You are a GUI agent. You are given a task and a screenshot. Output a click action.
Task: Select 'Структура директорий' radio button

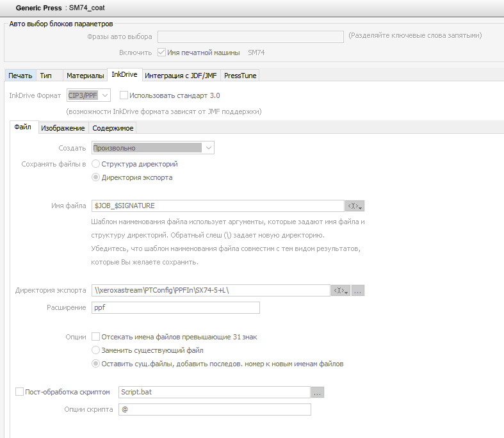click(x=95, y=164)
